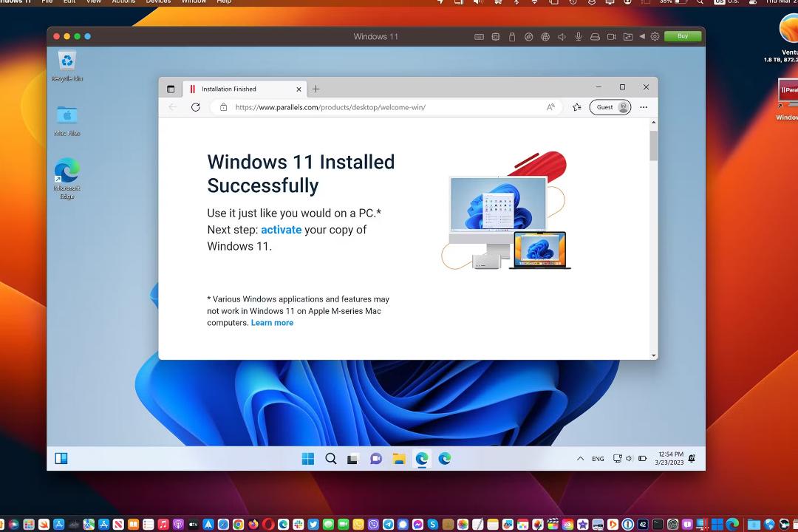Open the Windows Widgets taskbar button

(61, 459)
